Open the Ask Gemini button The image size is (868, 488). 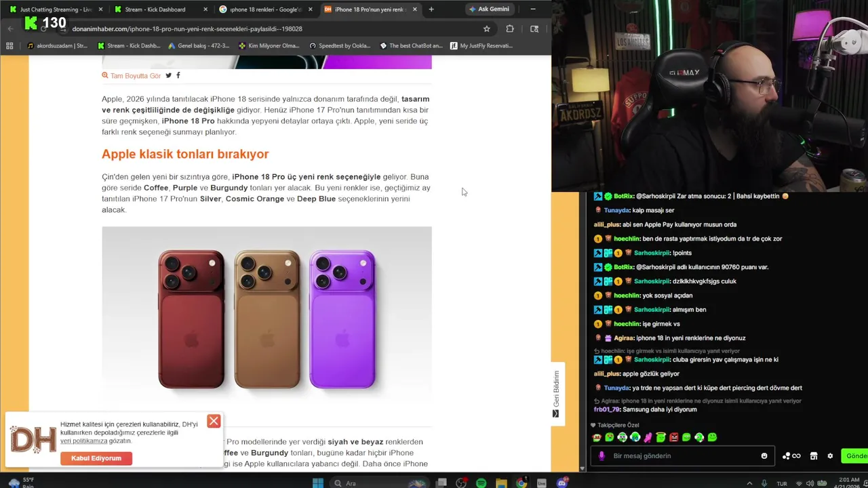[x=490, y=9]
